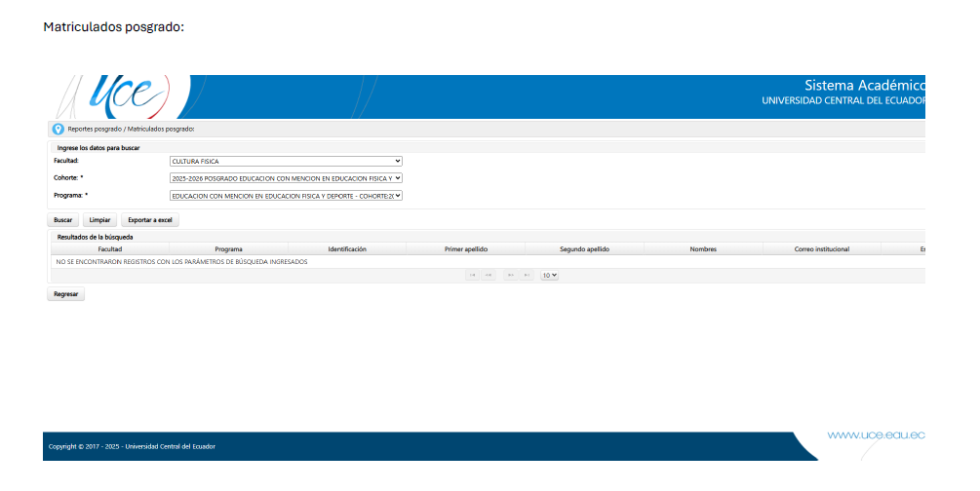The width and height of the screenshot is (980, 491).
Task: Export results with Exportar a excel
Action: [150, 220]
